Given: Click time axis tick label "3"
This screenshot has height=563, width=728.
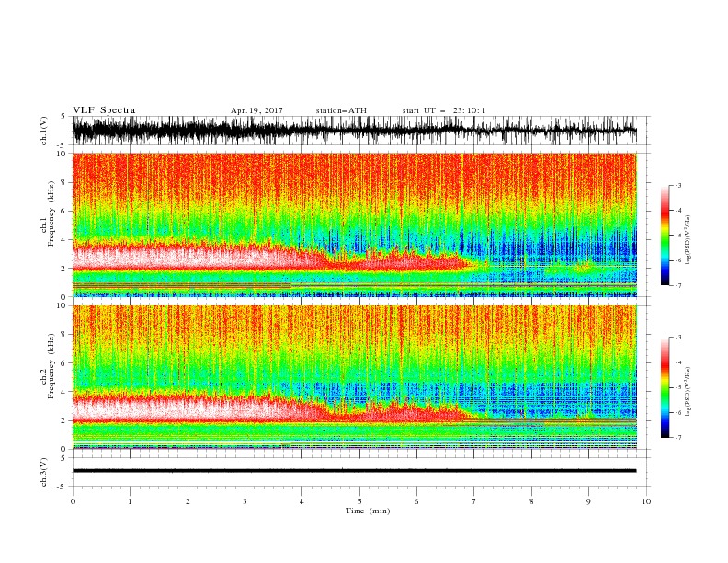Looking at the screenshot, I should pos(245,501).
